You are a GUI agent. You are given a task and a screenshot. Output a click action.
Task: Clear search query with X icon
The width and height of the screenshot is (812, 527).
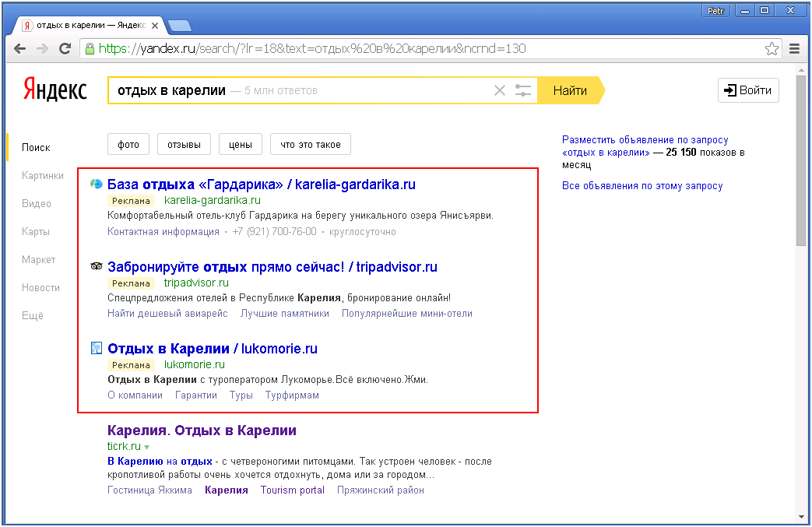tap(500, 90)
